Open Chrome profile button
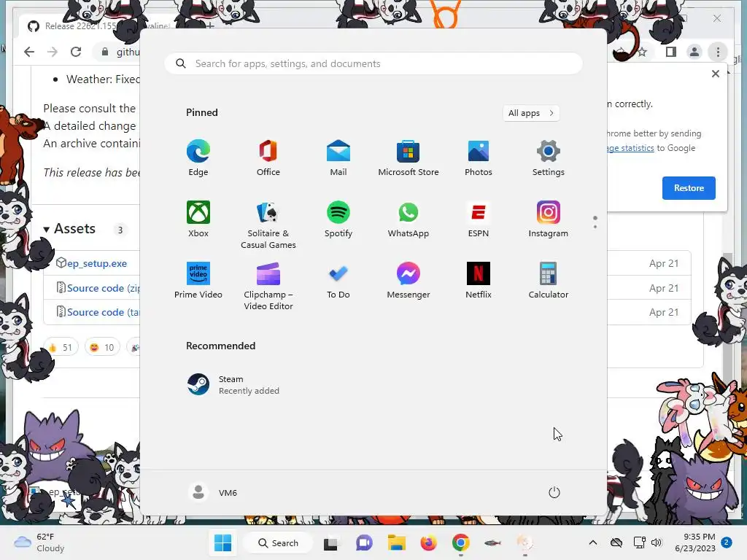This screenshot has width=747, height=560. point(694,52)
